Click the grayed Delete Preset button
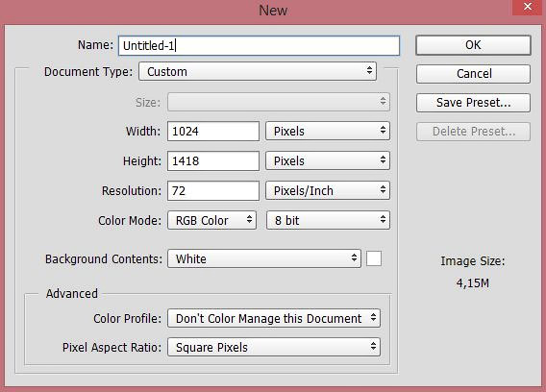The image size is (546, 392). (473, 132)
